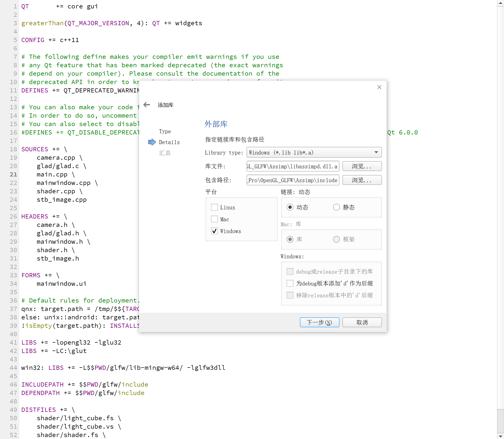Select the 动态 dynamic linkage radio
Image resolution: width=504 pixels, height=439 pixels.
click(290, 207)
